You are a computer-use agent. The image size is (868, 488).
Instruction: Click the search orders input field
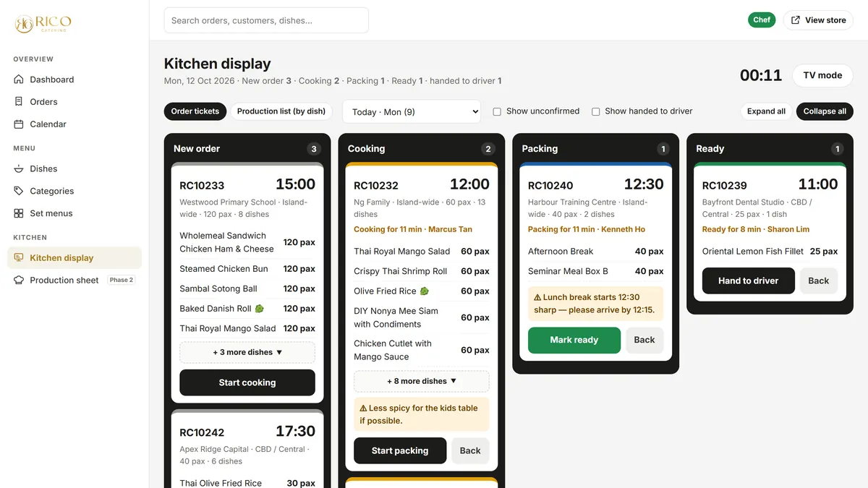[266, 20]
